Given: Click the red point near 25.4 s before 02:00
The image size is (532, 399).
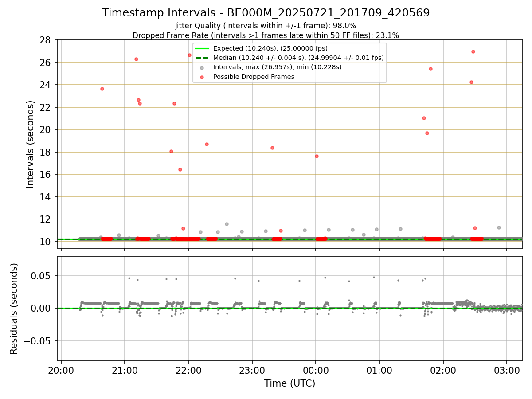Looking at the screenshot, I should pos(430,69).
